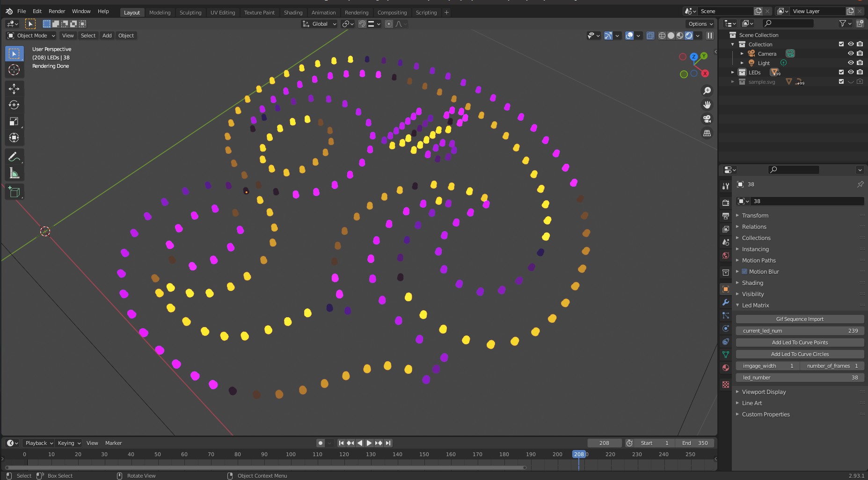Open the Object Mode dropdown
Screen dimensions: 868x480
pyautogui.click(x=31, y=36)
